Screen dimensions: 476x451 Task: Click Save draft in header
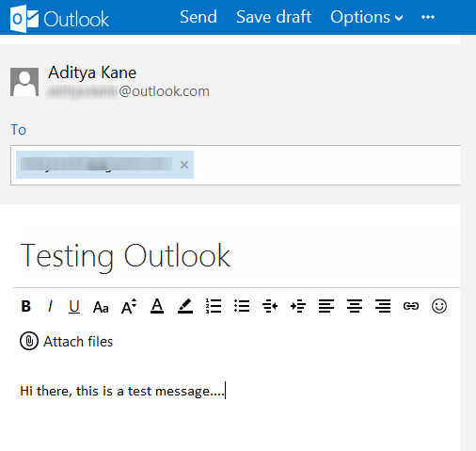pos(274,17)
